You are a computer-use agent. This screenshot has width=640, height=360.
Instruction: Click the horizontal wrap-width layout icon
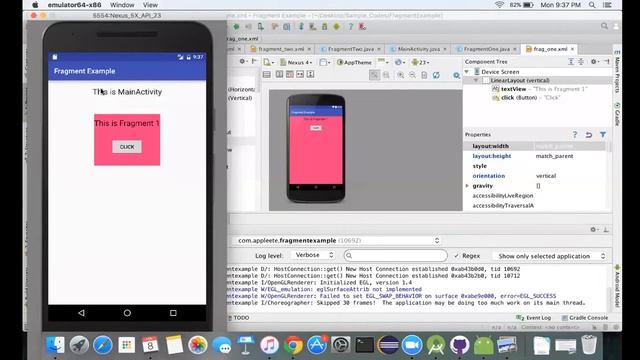300,74
